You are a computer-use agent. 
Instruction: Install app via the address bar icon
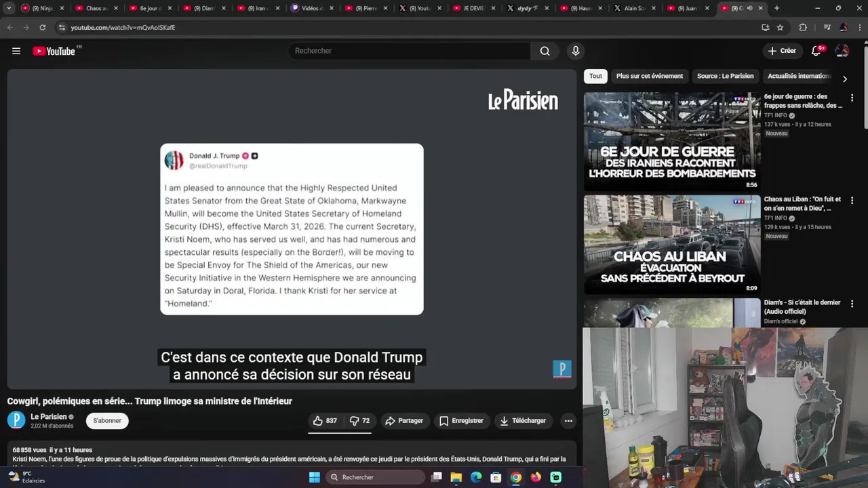(765, 27)
